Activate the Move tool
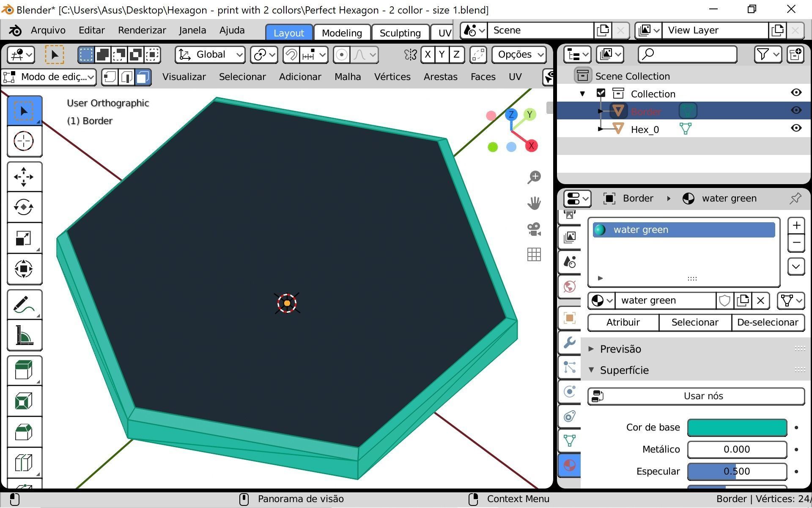 point(24,177)
